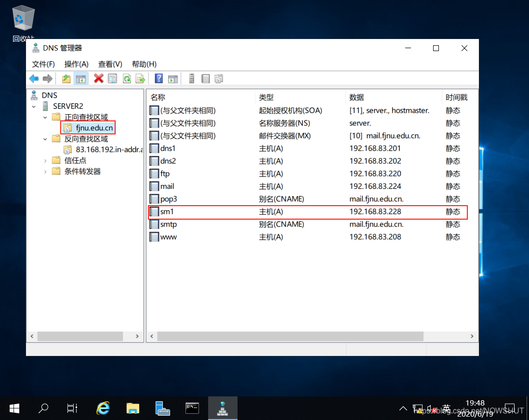Expand the 条件转发器 folder node
Image resolution: width=529 pixels, height=420 pixels.
click(45, 171)
